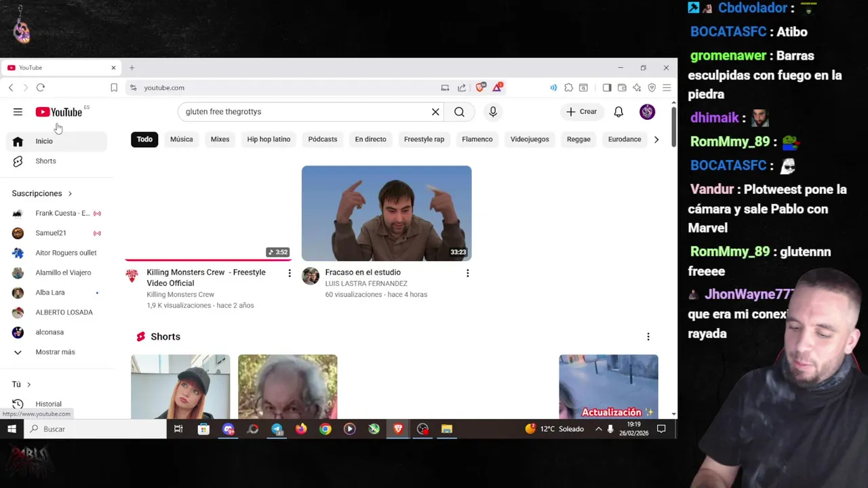Image resolution: width=868 pixels, height=488 pixels.
Task: Open Aitor Roguers oullet channel
Action: click(x=57, y=253)
